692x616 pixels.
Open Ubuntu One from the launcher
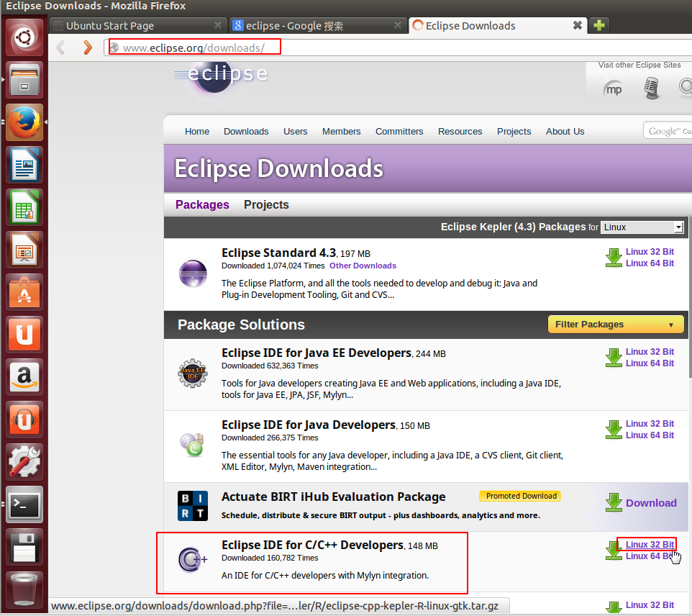tap(24, 335)
